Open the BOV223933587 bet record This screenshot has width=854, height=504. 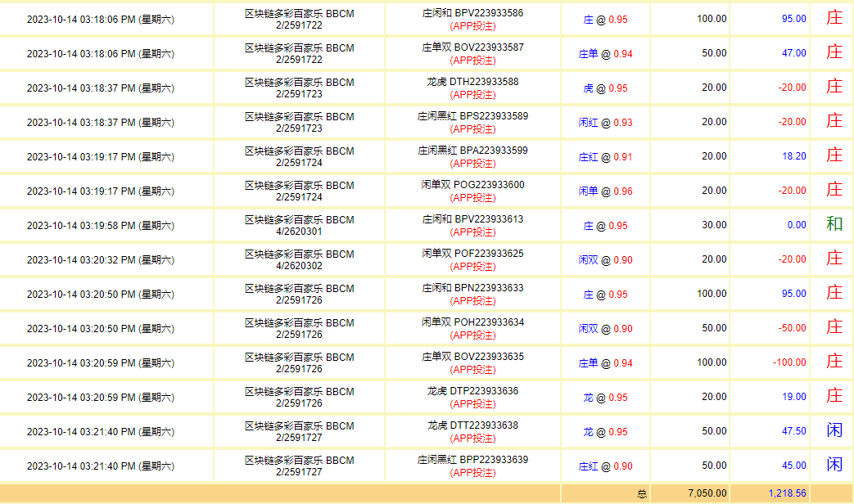click(472, 47)
